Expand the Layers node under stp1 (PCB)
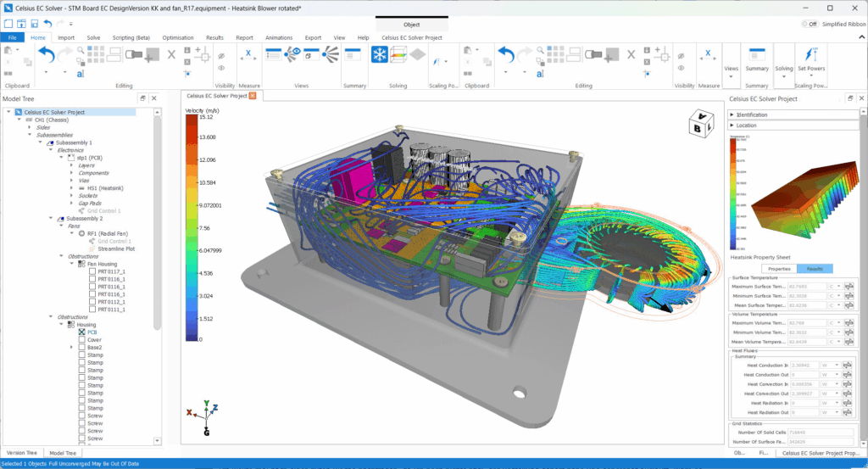868x469 pixels. pyautogui.click(x=71, y=165)
